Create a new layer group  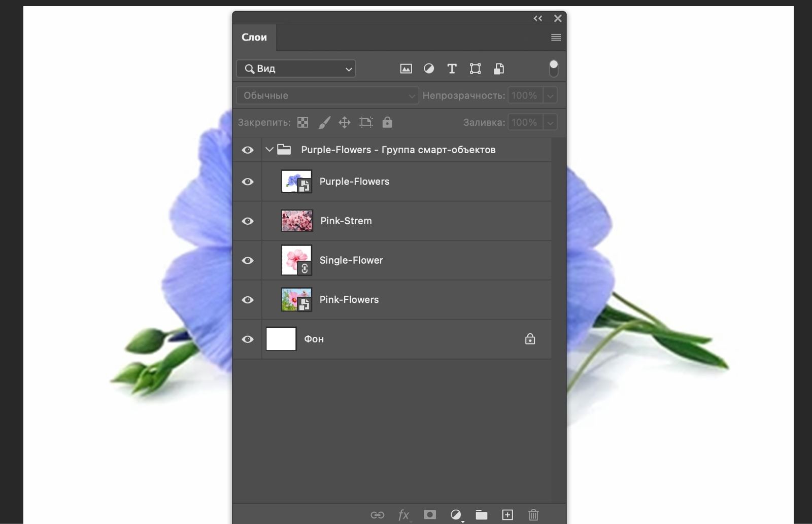coord(482,515)
